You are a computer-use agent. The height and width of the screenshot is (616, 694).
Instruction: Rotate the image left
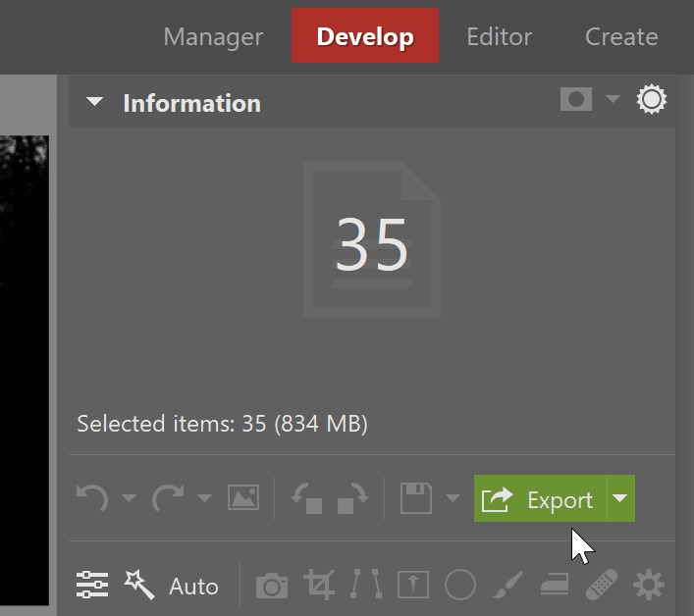coord(306,499)
